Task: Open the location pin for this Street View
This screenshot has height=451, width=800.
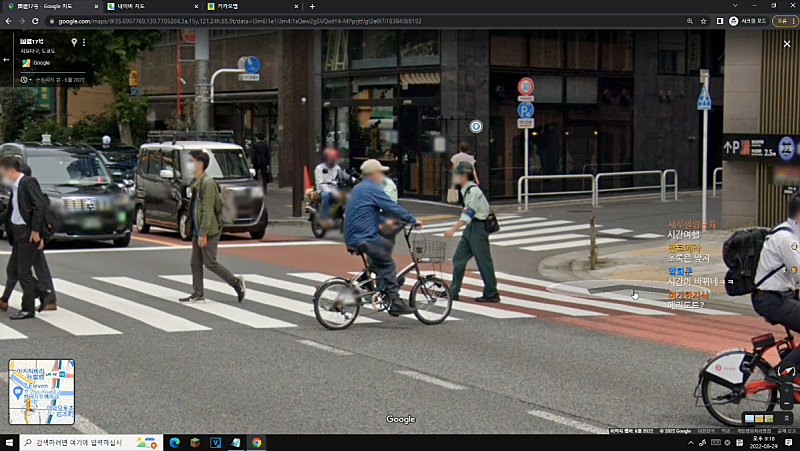Action: click(73, 42)
